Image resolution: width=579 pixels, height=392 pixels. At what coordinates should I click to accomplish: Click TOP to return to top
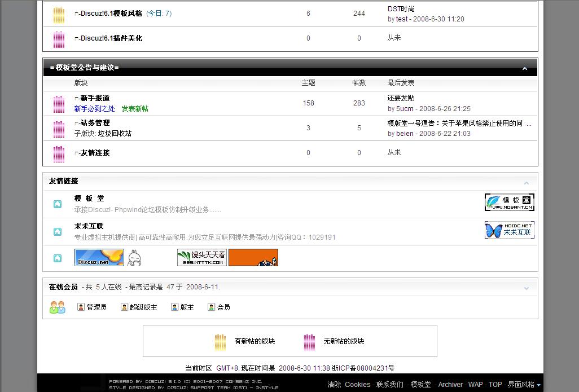[495, 385]
